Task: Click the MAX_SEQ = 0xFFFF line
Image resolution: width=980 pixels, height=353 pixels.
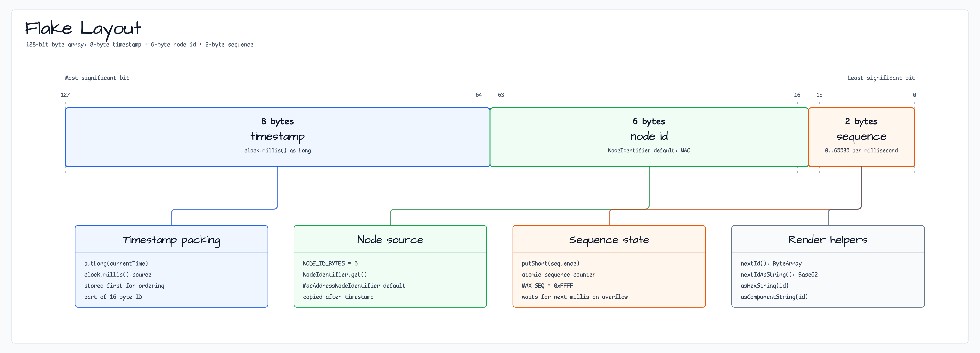Action: pyautogui.click(x=547, y=286)
